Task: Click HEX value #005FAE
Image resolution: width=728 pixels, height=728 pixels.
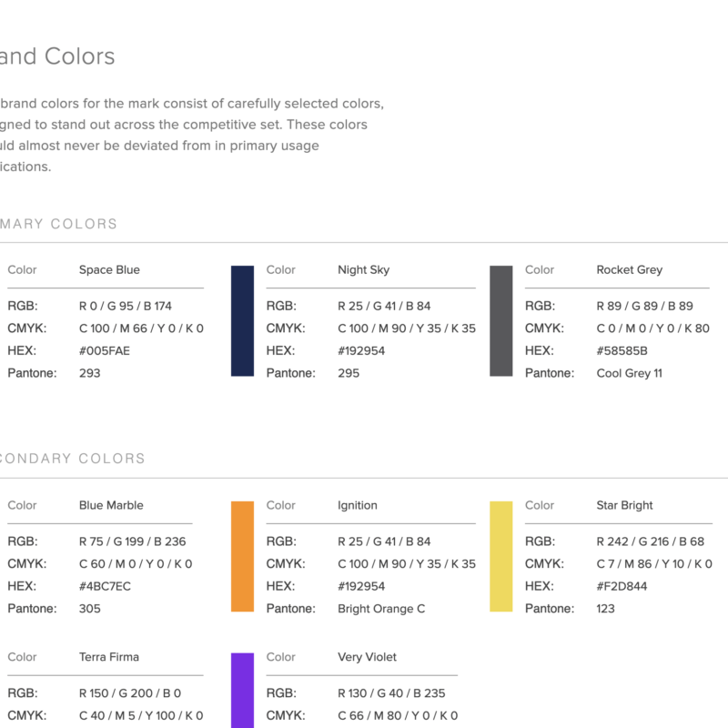Action: click(105, 350)
